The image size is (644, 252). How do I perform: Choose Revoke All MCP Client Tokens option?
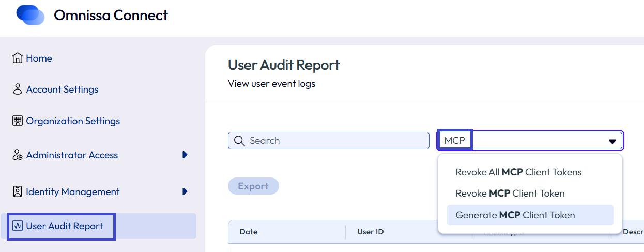(x=518, y=172)
